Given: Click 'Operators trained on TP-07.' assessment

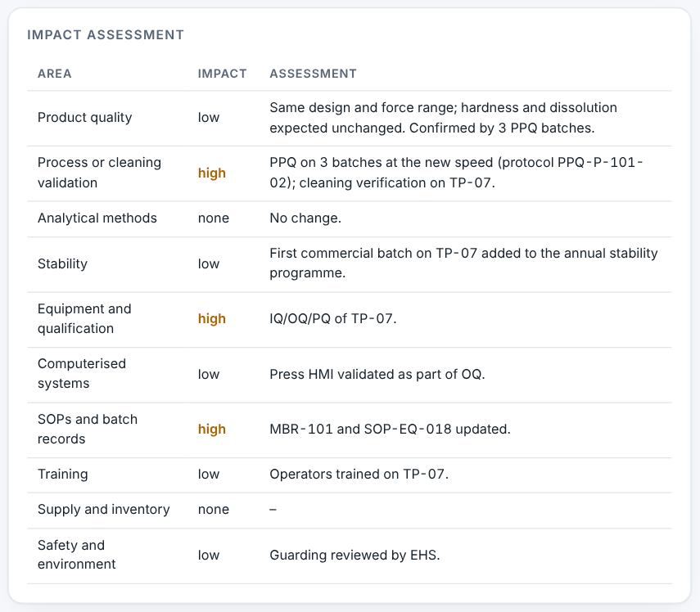Looking at the screenshot, I should pyautogui.click(x=359, y=475).
